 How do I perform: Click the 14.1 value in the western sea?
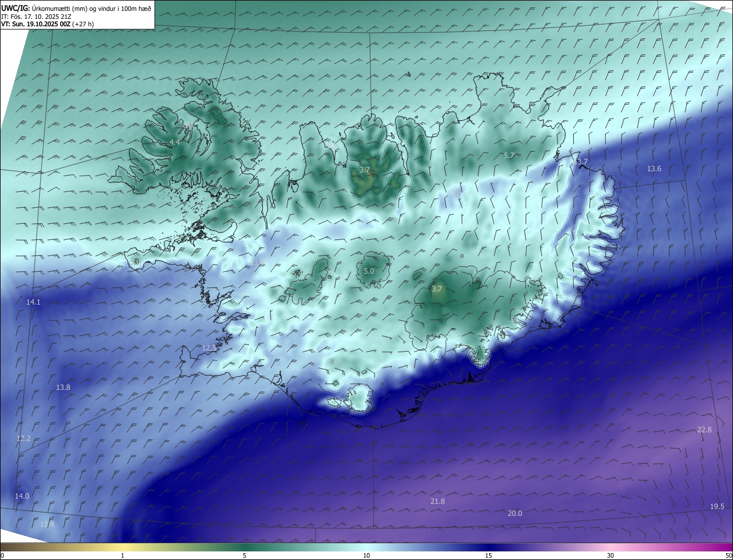coord(33,302)
